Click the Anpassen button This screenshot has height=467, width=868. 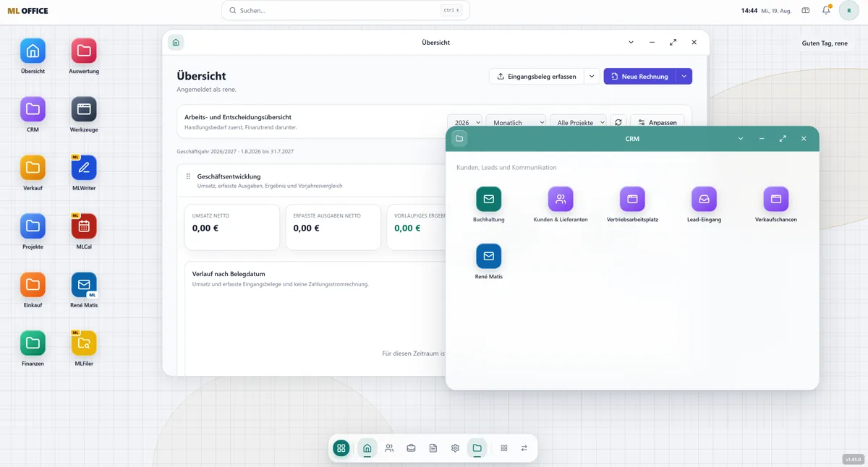point(657,123)
